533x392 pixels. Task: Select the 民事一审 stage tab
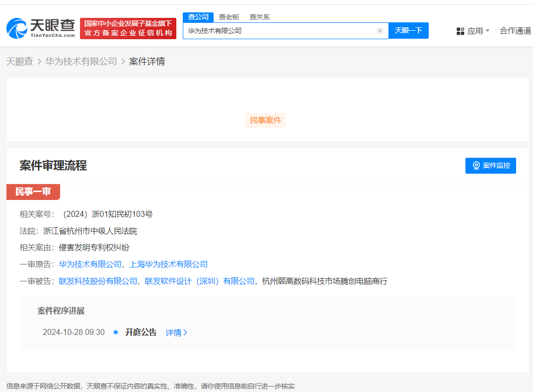tap(33, 192)
